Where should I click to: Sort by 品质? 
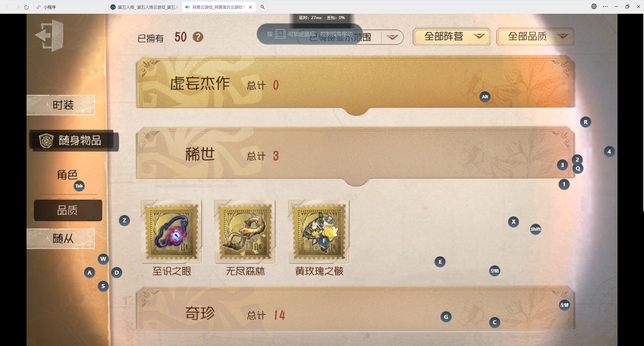68,210
